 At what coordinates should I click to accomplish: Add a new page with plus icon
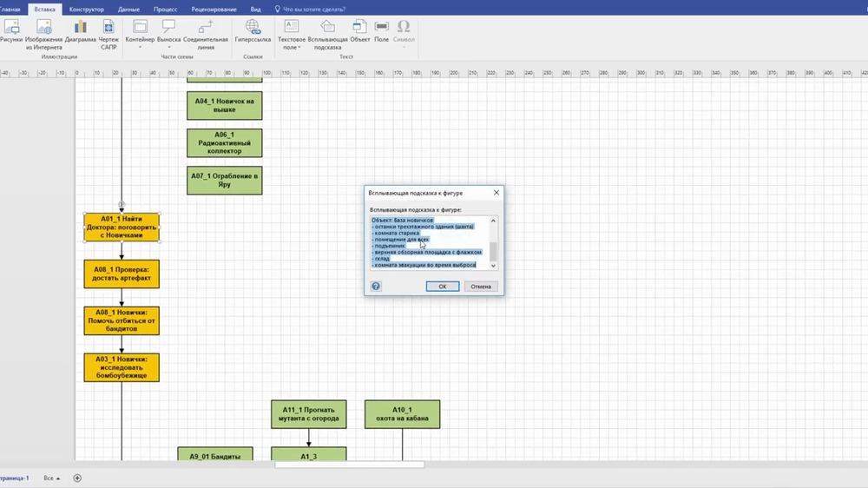click(x=77, y=478)
